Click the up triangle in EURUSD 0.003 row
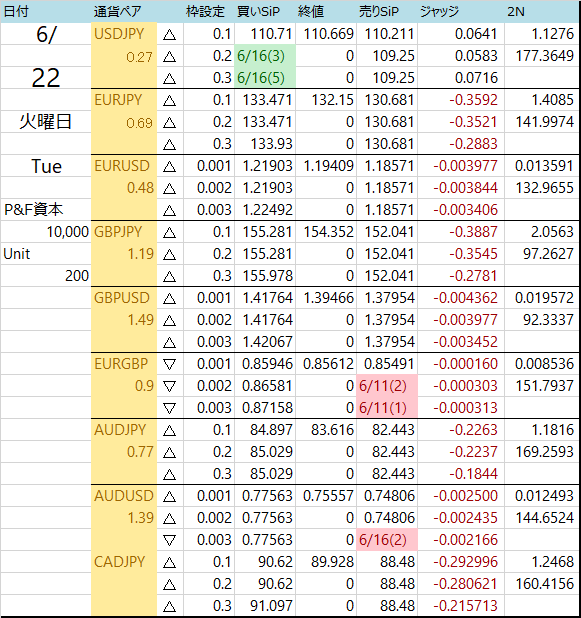 click(169, 211)
